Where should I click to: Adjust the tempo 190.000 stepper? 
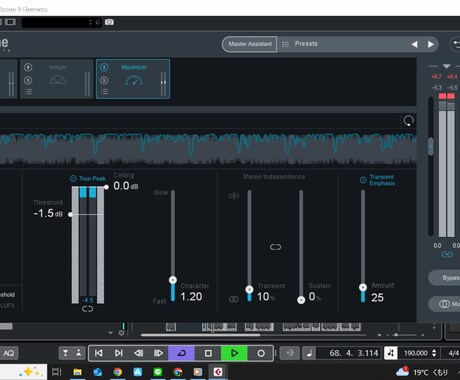pos(434,353)
